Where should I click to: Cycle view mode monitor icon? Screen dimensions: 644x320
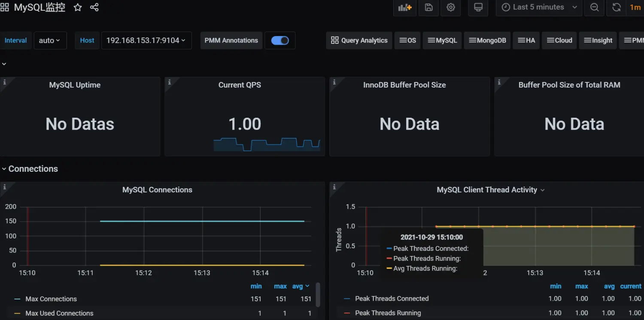[478, 7]
